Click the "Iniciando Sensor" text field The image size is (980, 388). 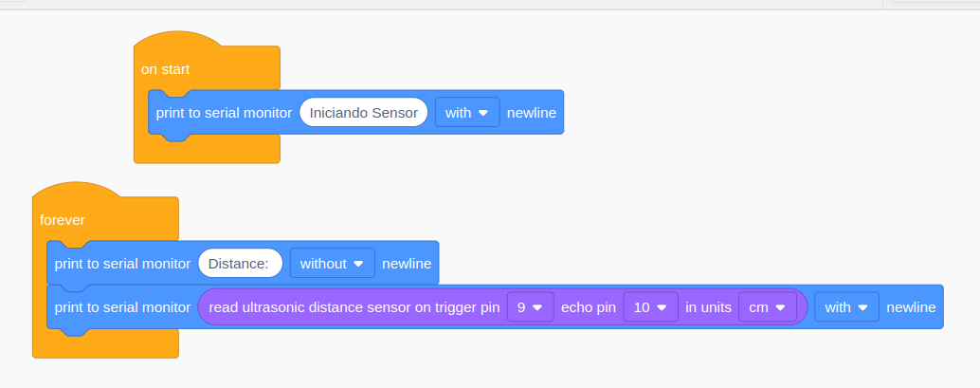(363, 112)
